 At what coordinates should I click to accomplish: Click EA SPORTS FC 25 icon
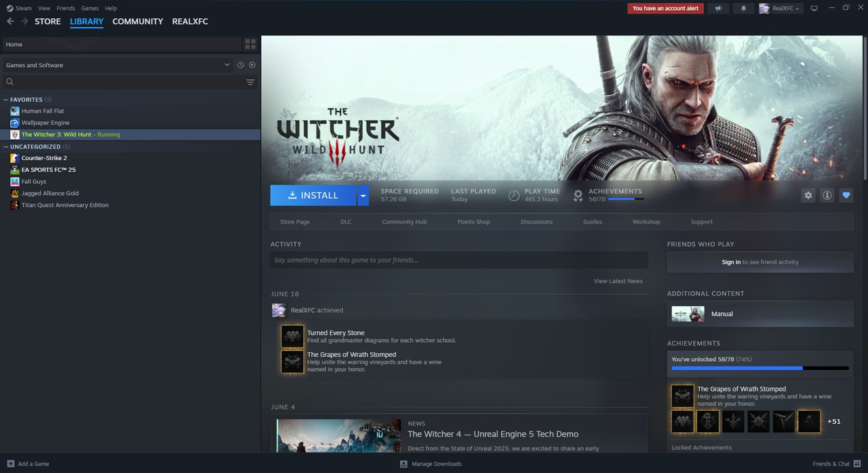[15, 170]
